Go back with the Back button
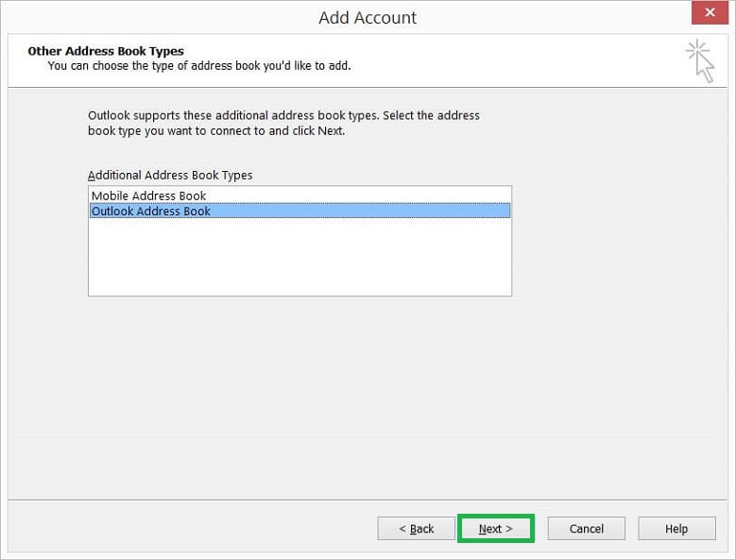 (416, 529)
